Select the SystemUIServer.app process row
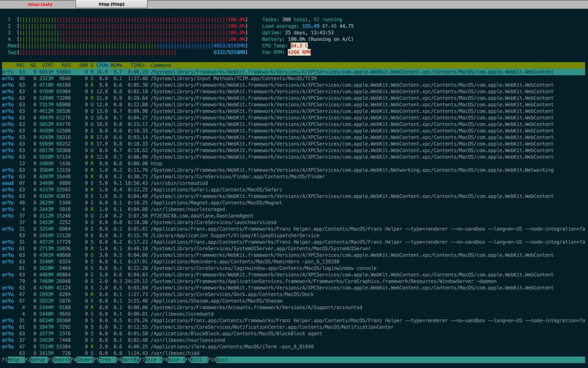The image size is (588, 368). (x=294, y=248)
